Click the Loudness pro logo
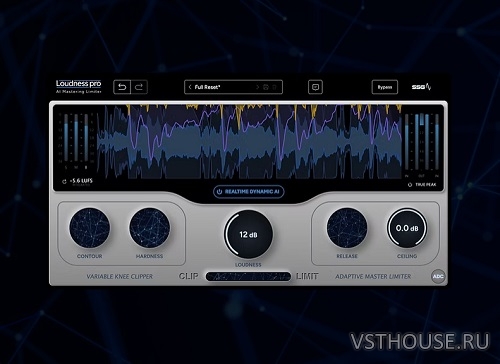Image resolution: width=500 pixels, height=364 pixels. point(78,86)
